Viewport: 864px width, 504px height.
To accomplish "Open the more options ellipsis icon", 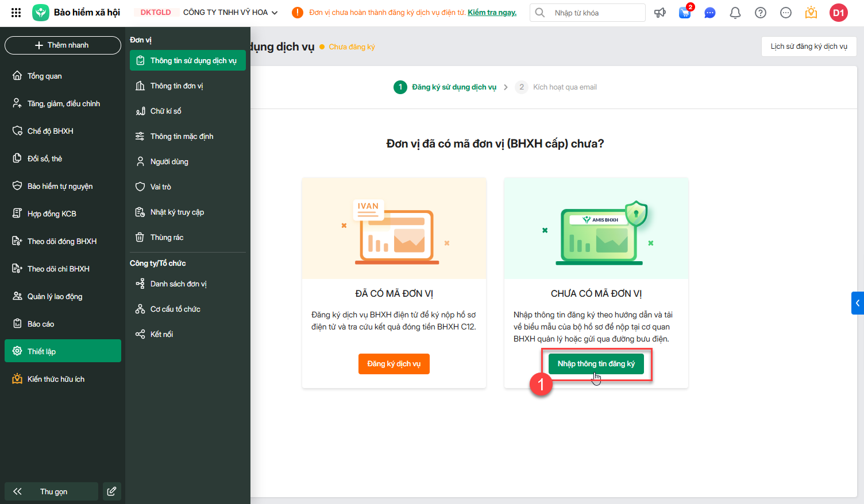I will [x=786, y=13].
